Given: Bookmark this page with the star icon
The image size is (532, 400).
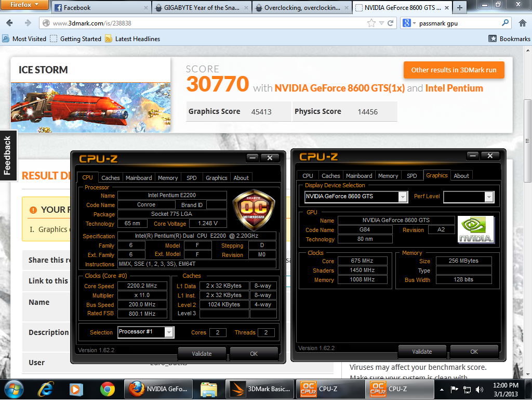Looking at the screenshot, I should pos(371,23).
